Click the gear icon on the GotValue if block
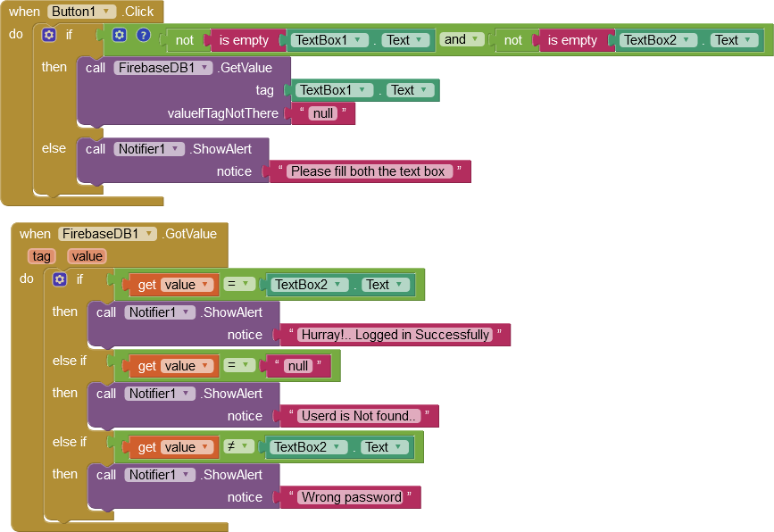Screen dimensions: 774x532 tap(60, 279)
